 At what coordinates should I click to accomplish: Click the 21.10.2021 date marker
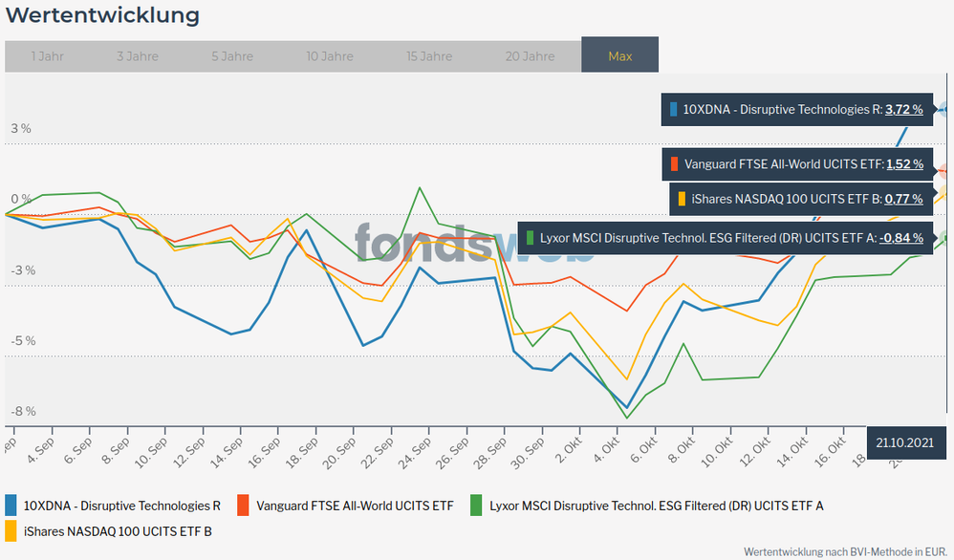tap(903, 442)
